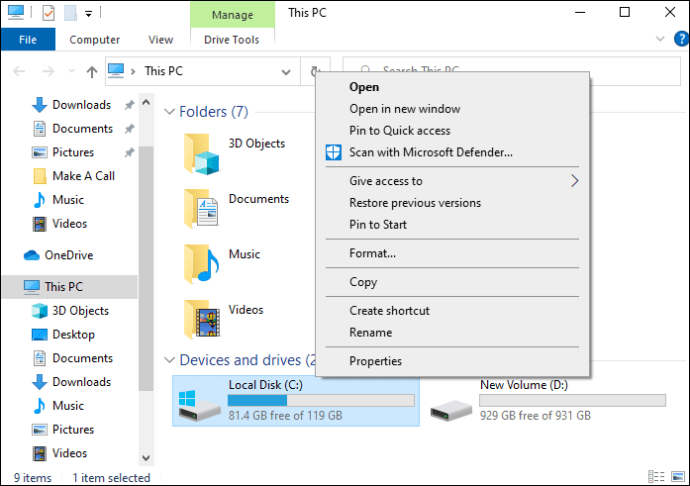Open the address bar history dropdown
Viewport: 690px width, 486px height.
pyautogui.click(x=286, y=72)
